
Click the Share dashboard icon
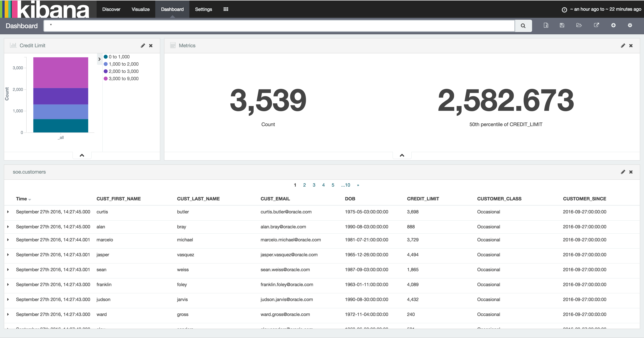coord(596,25)
